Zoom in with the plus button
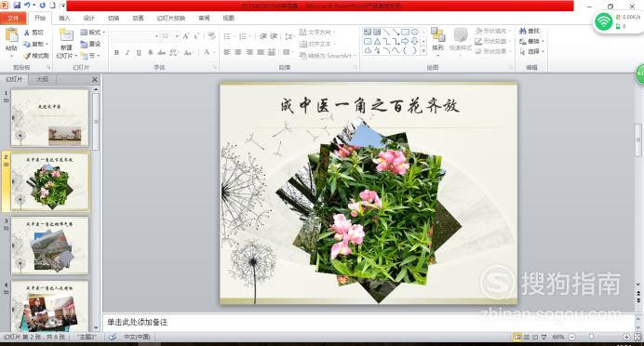This screenshot has width=644, height=346. [626, 337]
